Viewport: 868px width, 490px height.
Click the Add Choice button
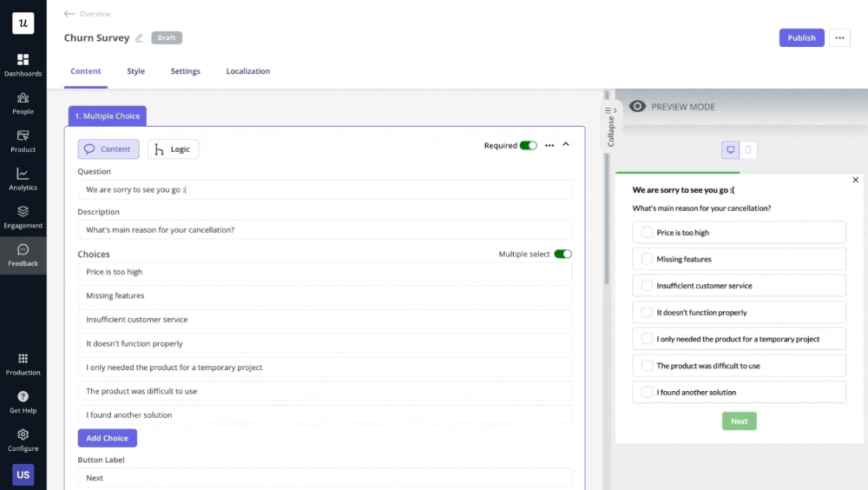(108, 438)
